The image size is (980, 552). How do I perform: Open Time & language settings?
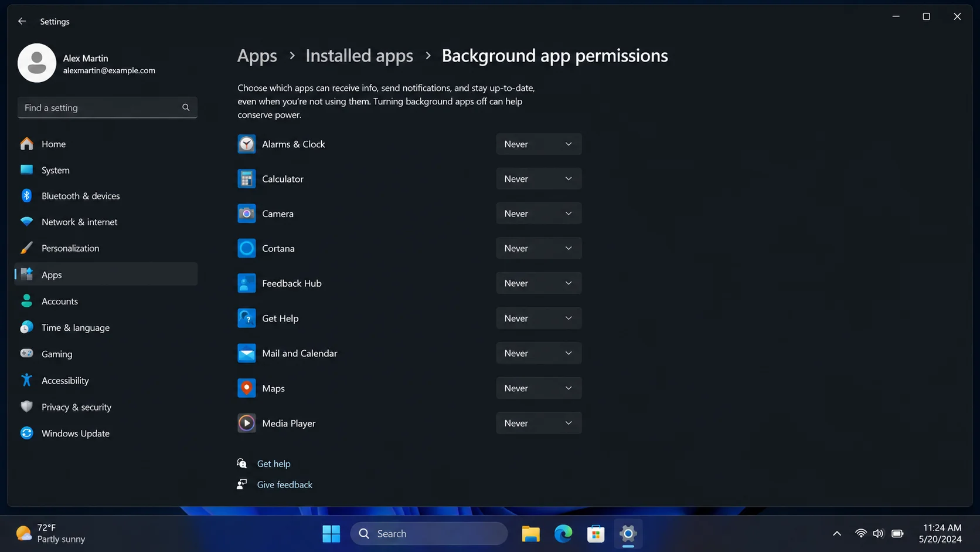pyautogui.click(x=106, y=327)
